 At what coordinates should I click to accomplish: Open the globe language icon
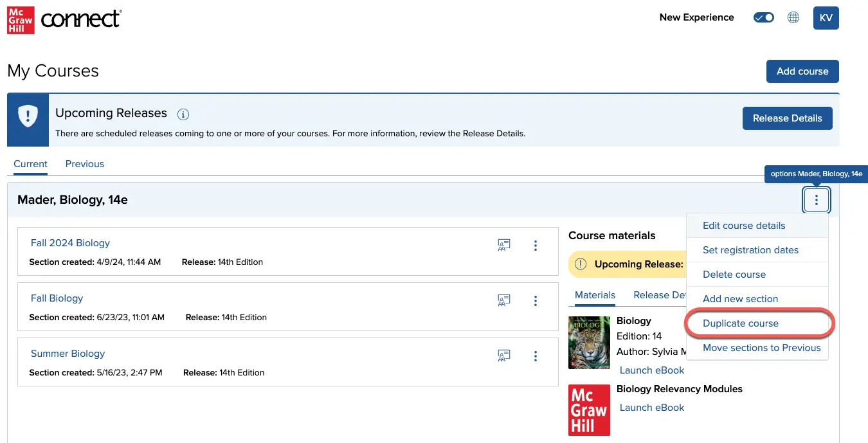pyautogui.click(x=793, y=17)
